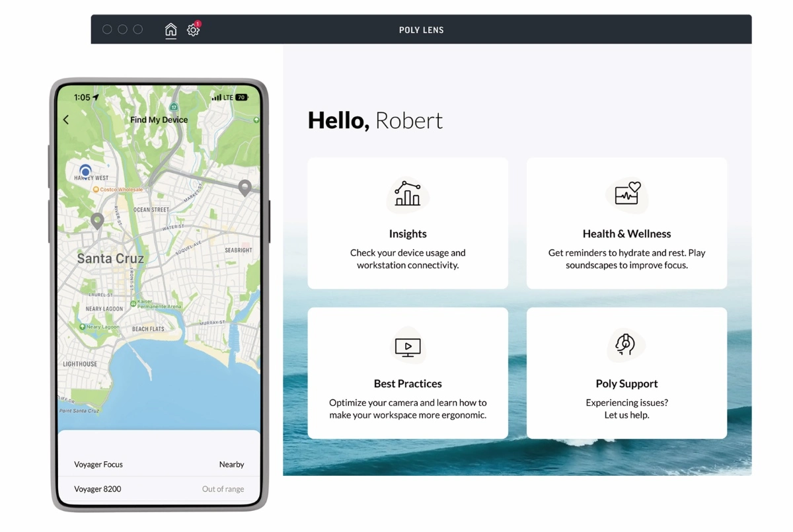This screenshot has width=793, height=532.
Task: Open the Home icon in title bar
Action: [x=170, y=30]
